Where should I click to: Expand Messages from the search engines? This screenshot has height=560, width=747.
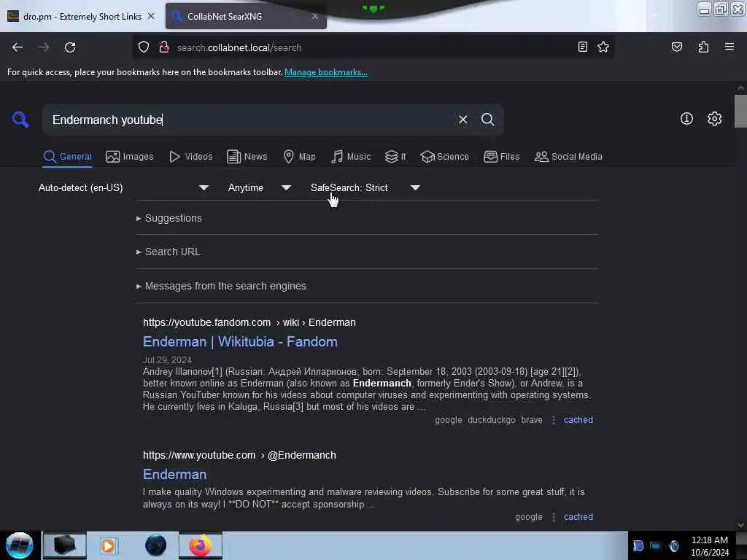pos(221,286)
